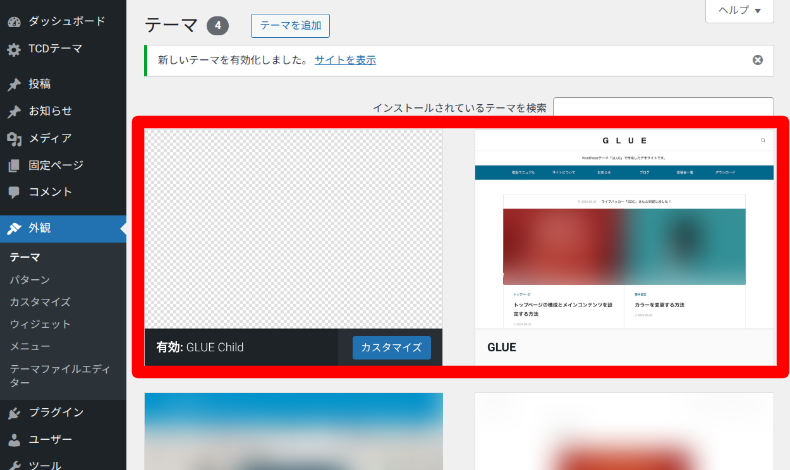The image size is (790, 470).
Task: Click the メディア media icon
Action: click(14, 139)
